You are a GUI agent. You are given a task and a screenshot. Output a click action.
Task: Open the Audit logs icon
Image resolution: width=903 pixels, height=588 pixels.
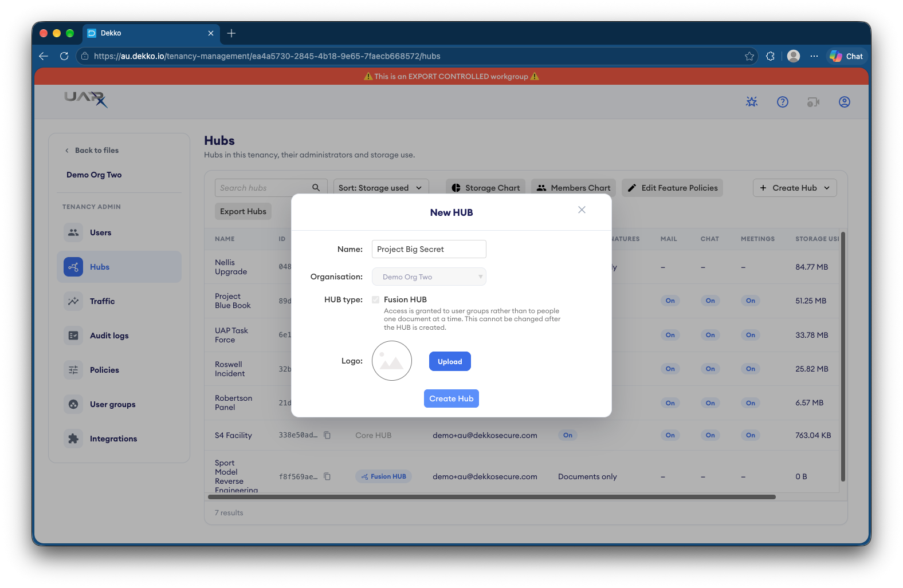[x=73, y=336]
